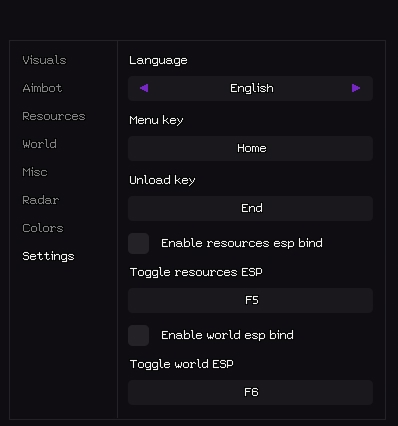Open the World section

tap(39, 144)
